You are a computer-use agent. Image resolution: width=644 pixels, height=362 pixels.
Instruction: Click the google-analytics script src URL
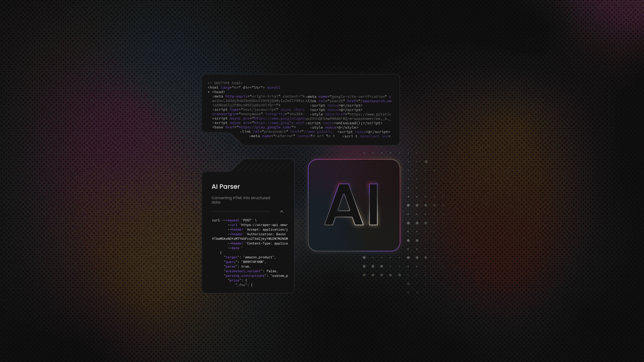279,123
